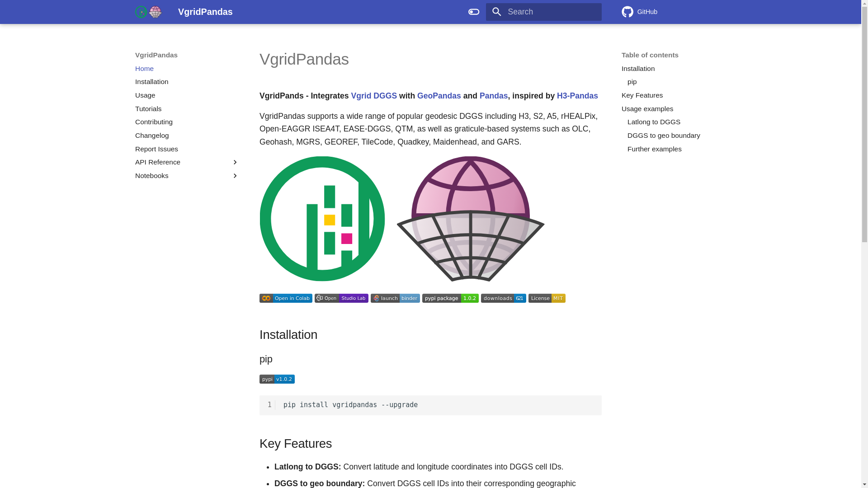Click the pink globe grid logo image

(471, 219)
